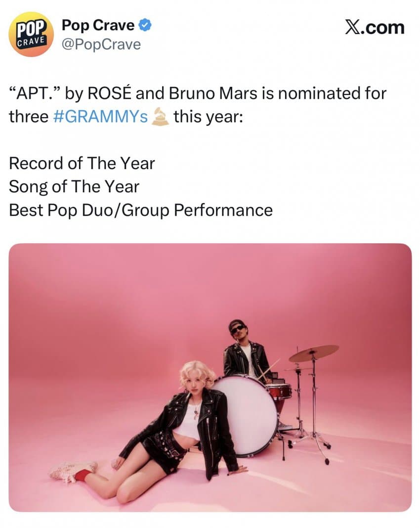This screenshot has width=420, height=528.
Task: Click "Best Pop Duo/Group Performance" text
Action: (x=141, y=210)
